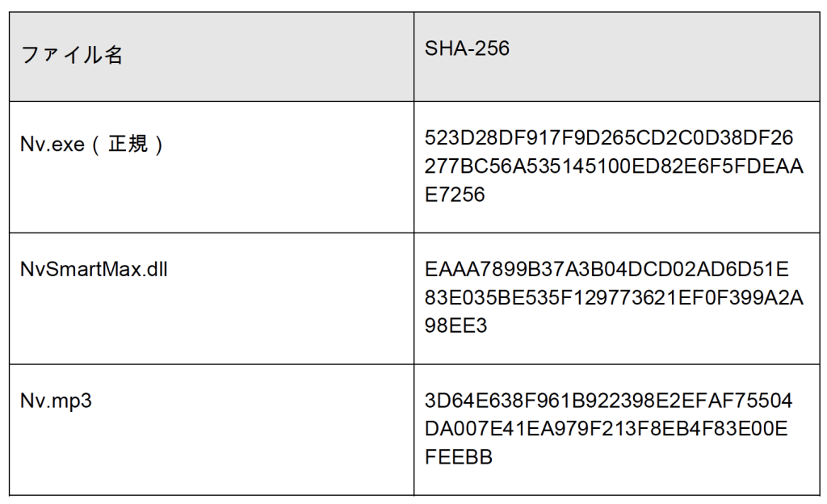Select the Nv.mp3 file name

56,400
